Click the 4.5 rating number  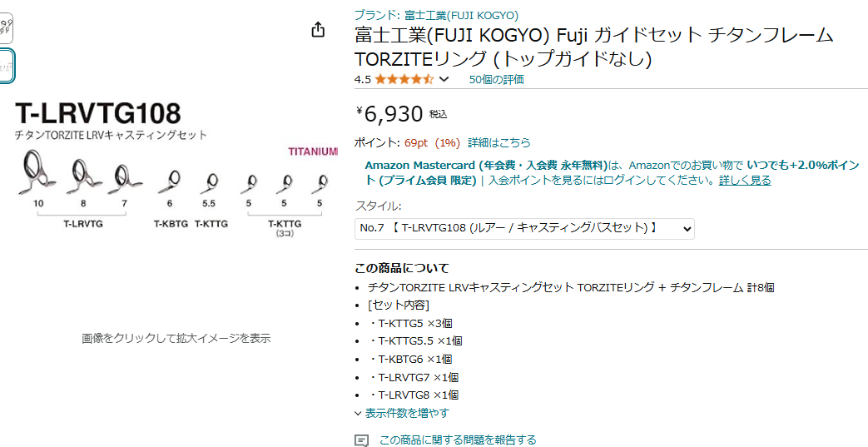point(363,79)
